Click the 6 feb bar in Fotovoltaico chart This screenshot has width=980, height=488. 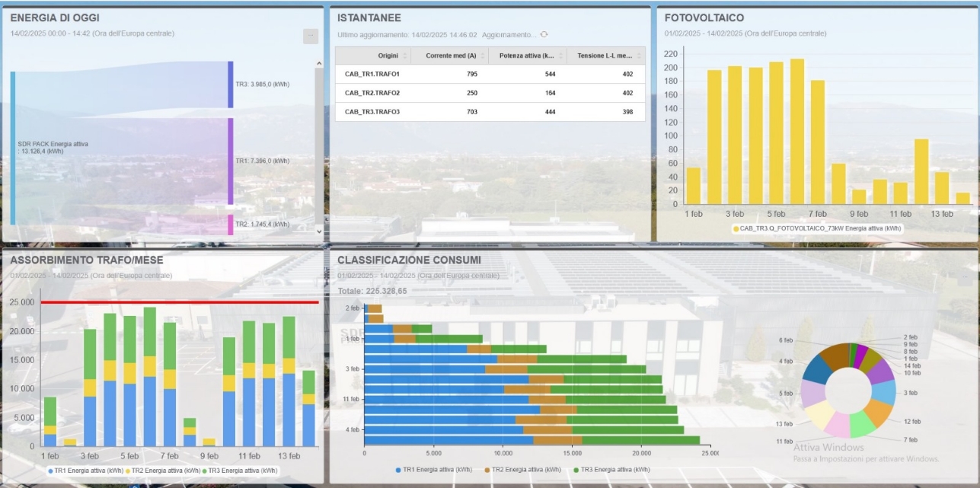tap(796, 131)
